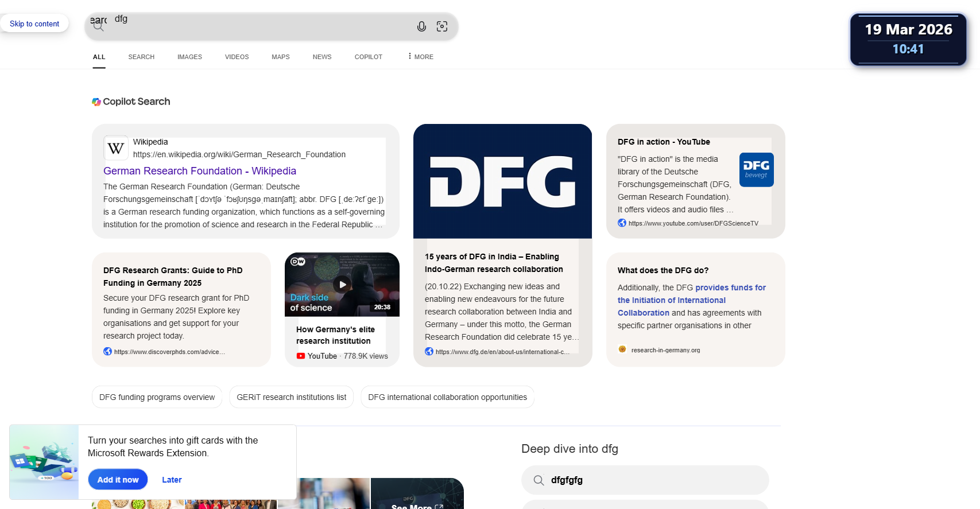This screenshot has height=509, width=980.
Task: Click magnifier icon beside dfgfgfg suggestion
Action: [539, 480]
